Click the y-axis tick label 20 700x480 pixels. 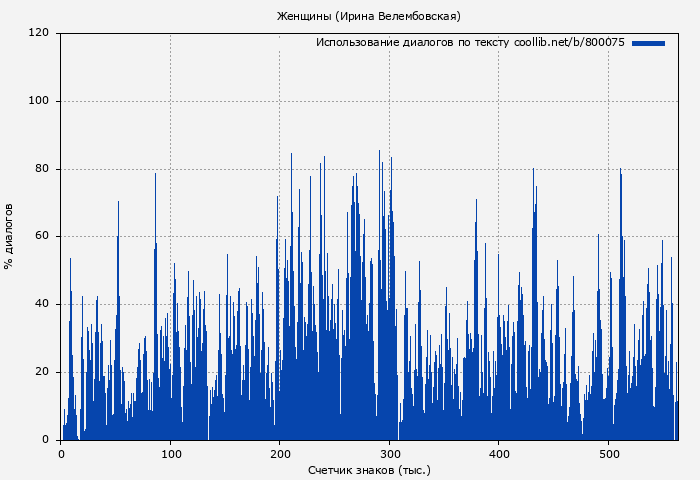tap(42, 372)
